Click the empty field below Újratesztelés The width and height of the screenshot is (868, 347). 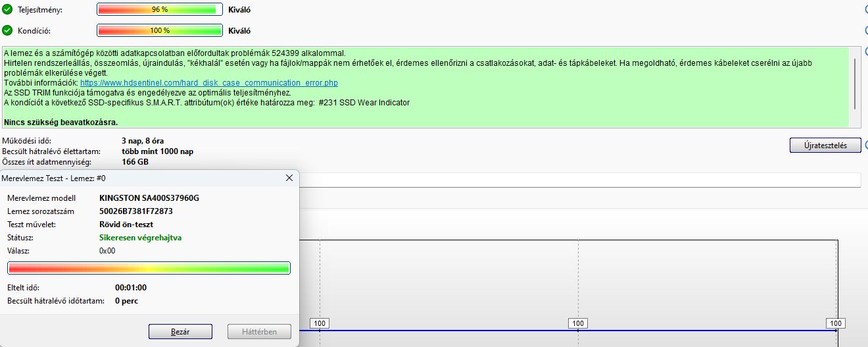coord(580,180)
